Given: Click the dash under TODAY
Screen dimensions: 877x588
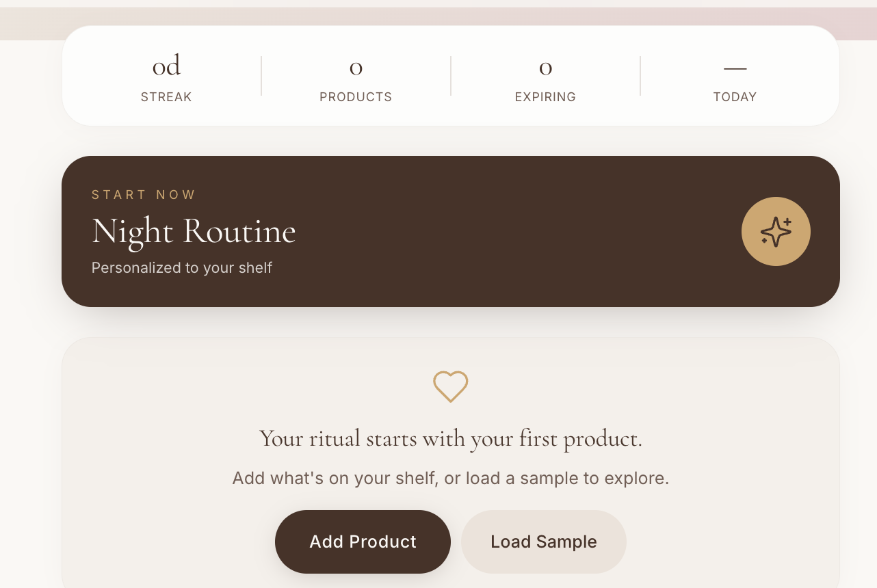Looking at the screenshot, I should coord(735,68).
